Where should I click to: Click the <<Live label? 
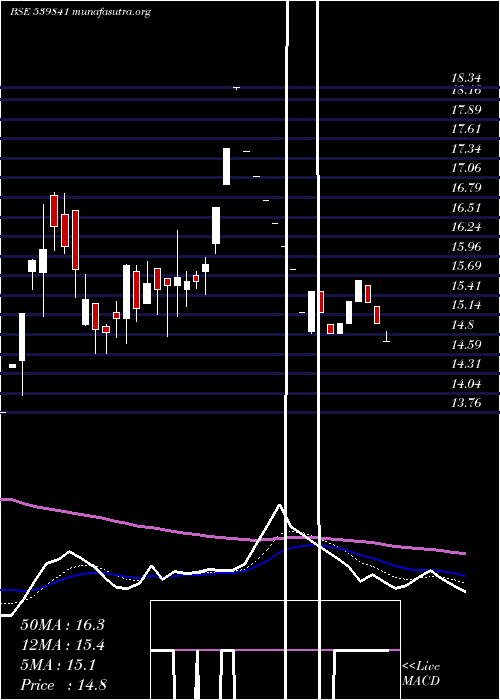pyautogui.click(x=421, y=667)
